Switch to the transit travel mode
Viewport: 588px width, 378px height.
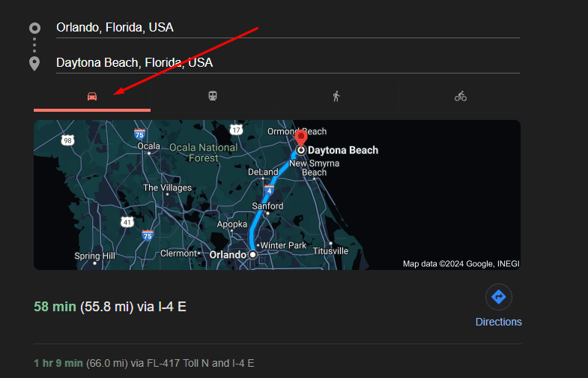point(213,96)
